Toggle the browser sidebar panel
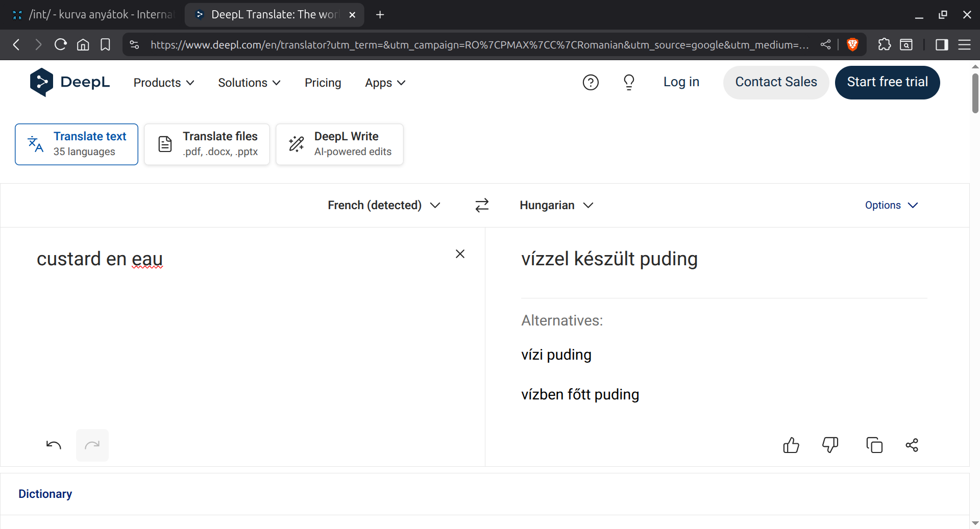 tap(942, 45)
